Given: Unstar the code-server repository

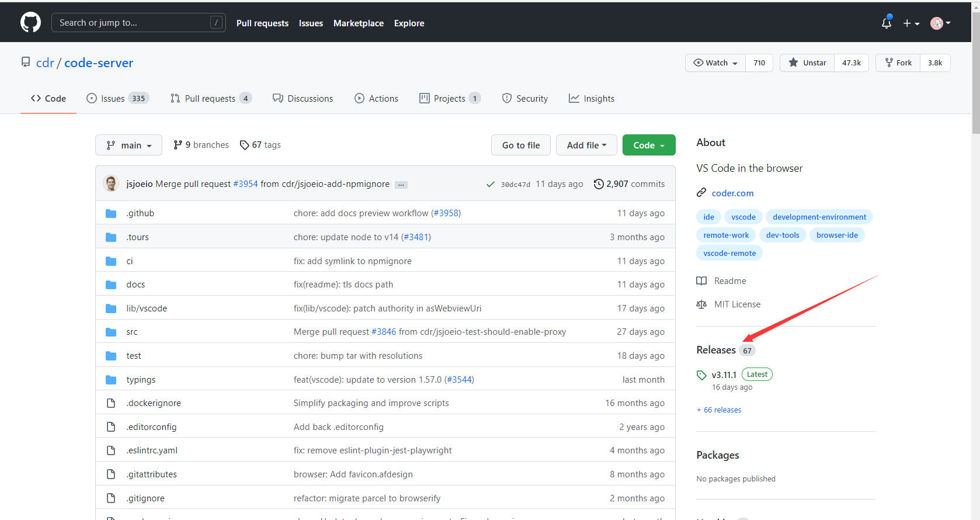Looking at the screenshot, I should coord(807,63).
